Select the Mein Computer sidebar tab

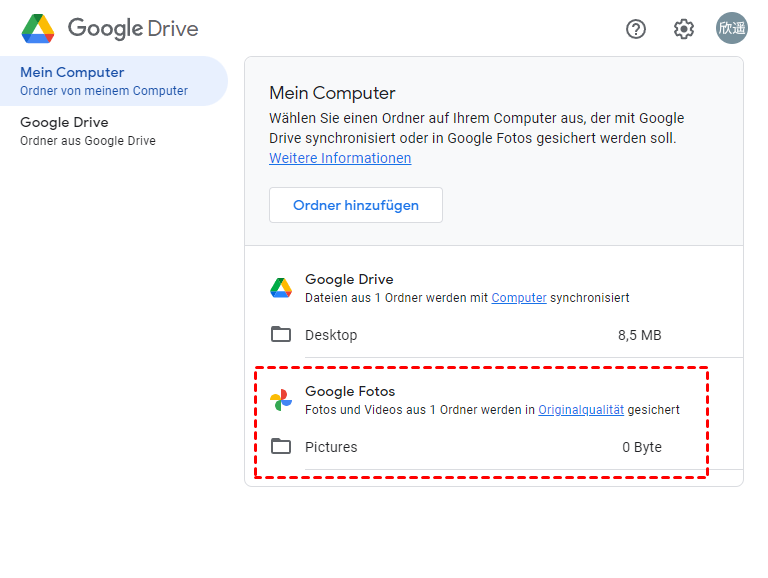[104, 81]
